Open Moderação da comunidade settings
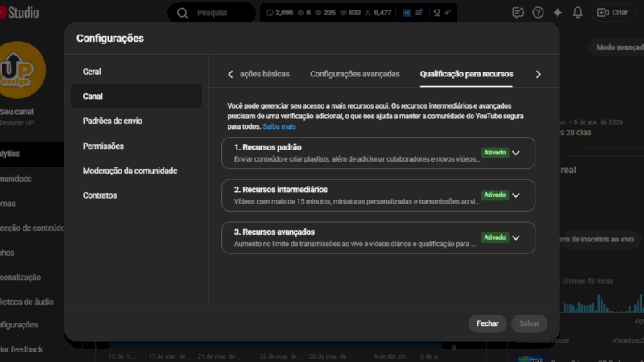The width and height of the screenshot is (644, 362). (x=136, y=171)
